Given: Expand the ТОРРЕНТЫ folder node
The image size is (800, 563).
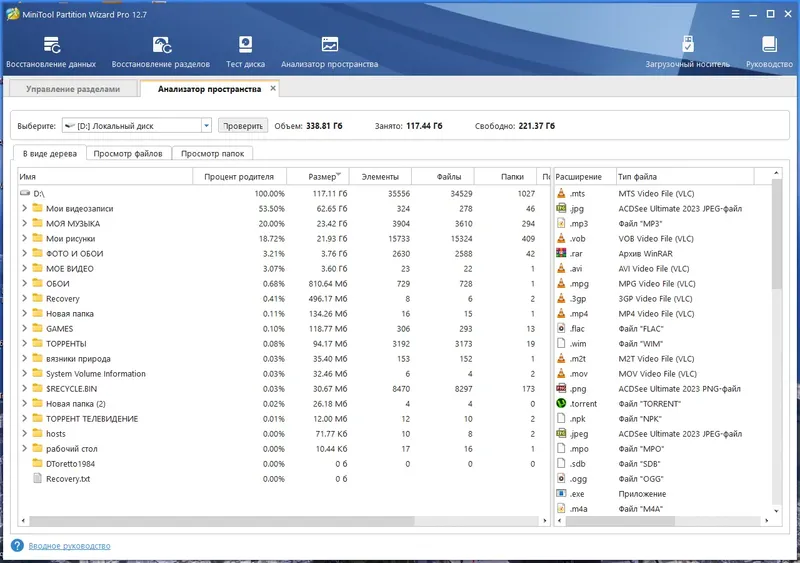Looking at the screenshot, I should (x=24, y=344).
